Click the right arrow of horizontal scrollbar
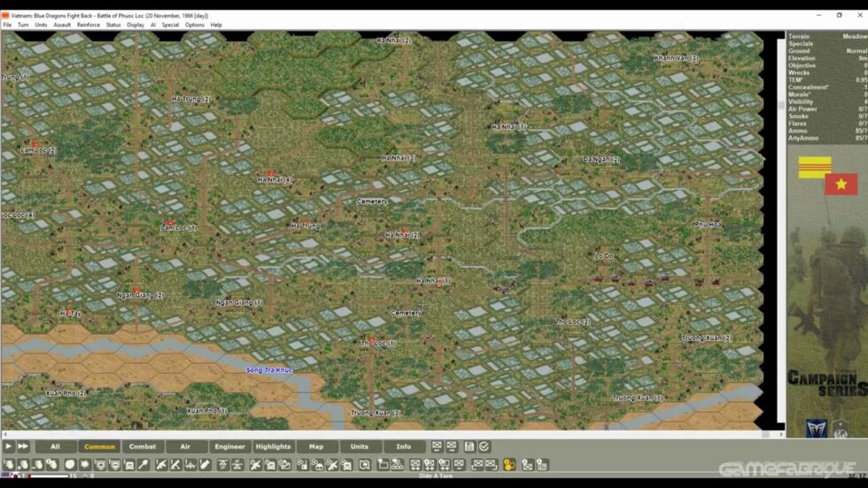Image resolution: width=868 pixels, height=488 pixels. (x=781, y=434)
